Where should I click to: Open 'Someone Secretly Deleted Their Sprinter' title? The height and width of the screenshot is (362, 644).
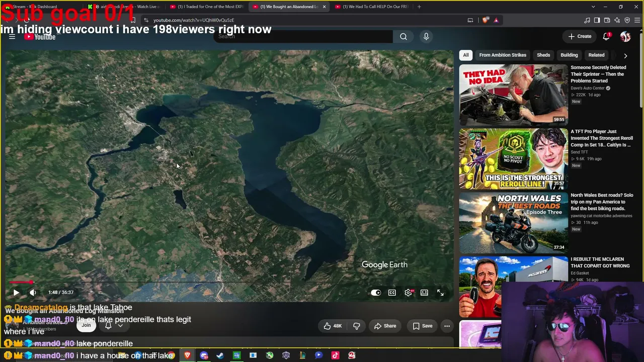coord(598,74)
